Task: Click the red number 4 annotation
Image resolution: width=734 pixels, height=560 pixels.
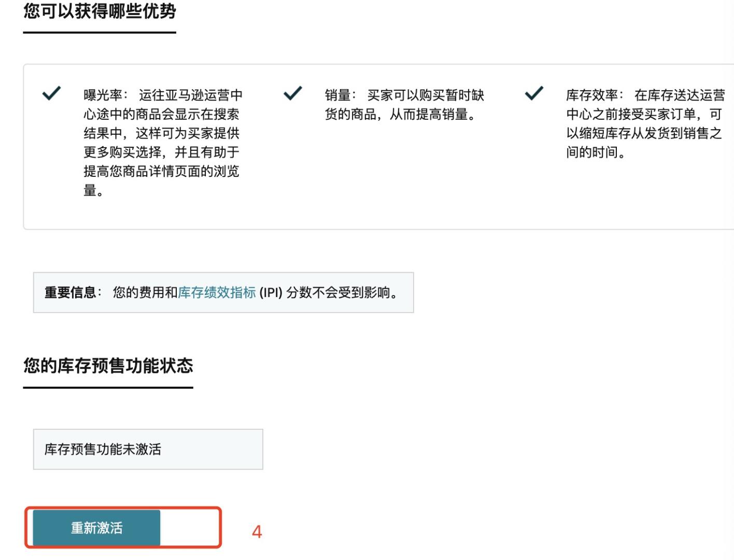Action: click(x=257, y=531)
